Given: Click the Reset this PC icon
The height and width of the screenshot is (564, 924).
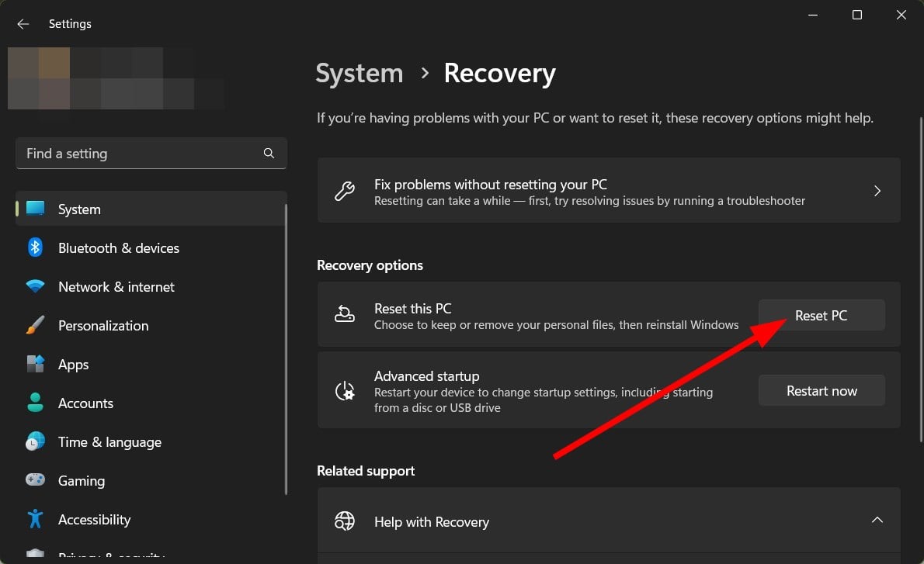Looking at the screenshot, I should click(345, 315).
